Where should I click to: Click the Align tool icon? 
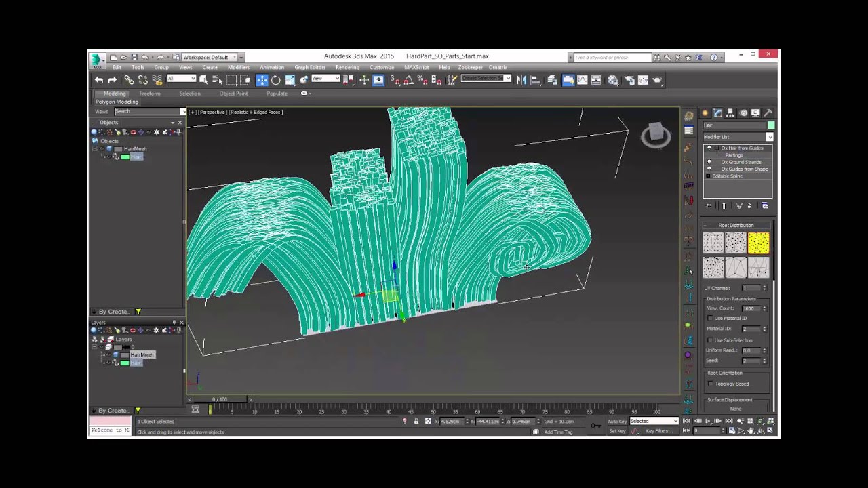pos(535,80)
